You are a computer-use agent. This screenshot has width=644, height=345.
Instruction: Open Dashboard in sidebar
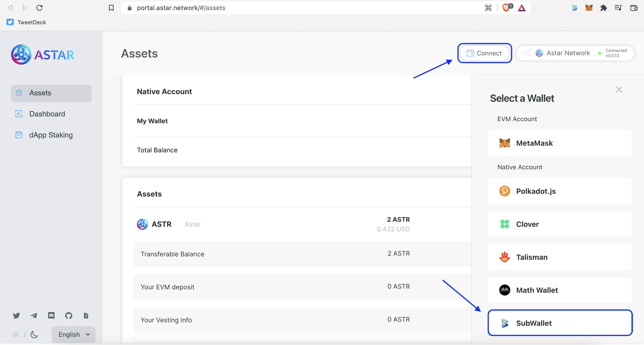[51, 114]
